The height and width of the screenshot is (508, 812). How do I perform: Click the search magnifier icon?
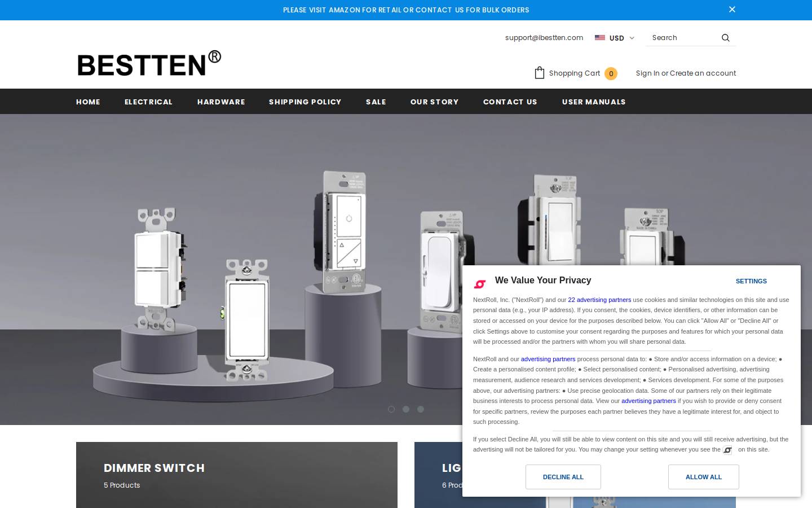coord(726,38)
